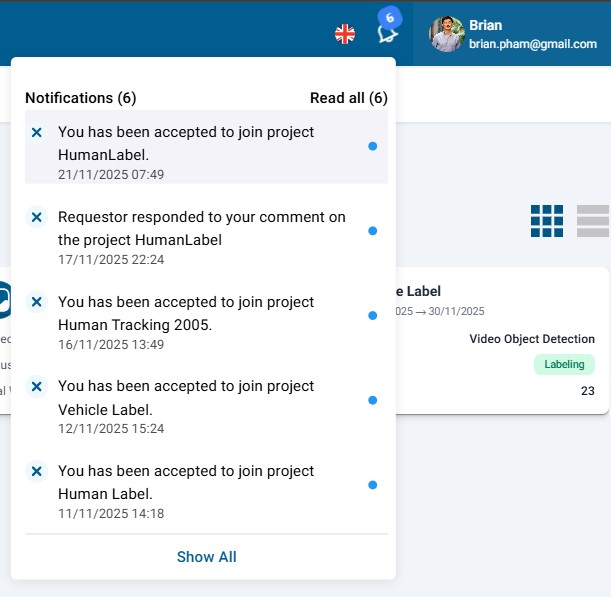The height and width of the screenshot is (597, 611).
Task: Toggle unread dot on Vehicle Label notification
Action: point(372,400)
